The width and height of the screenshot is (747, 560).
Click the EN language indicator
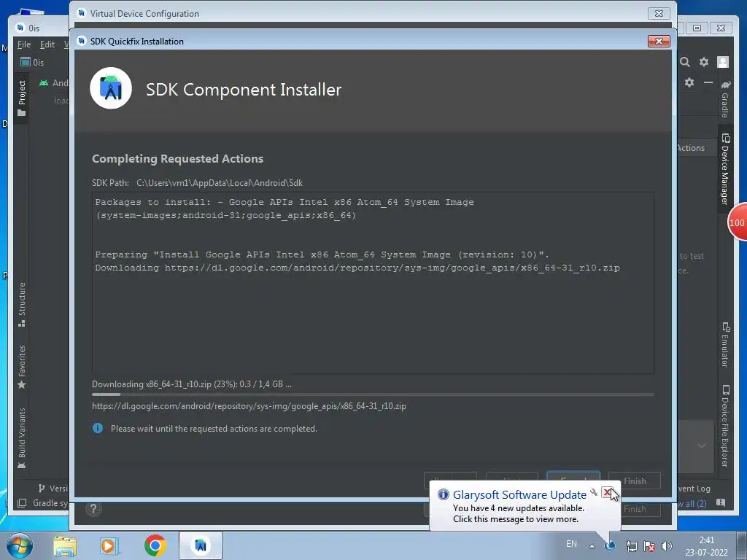(571, 544)
